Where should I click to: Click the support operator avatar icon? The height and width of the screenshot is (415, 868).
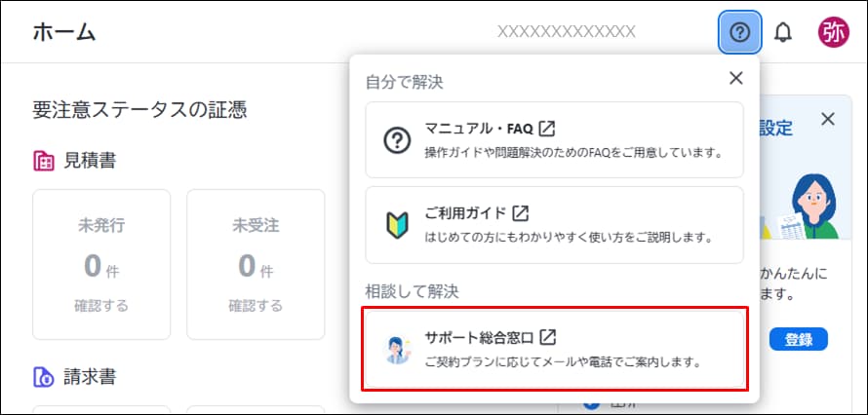[397, 350]
